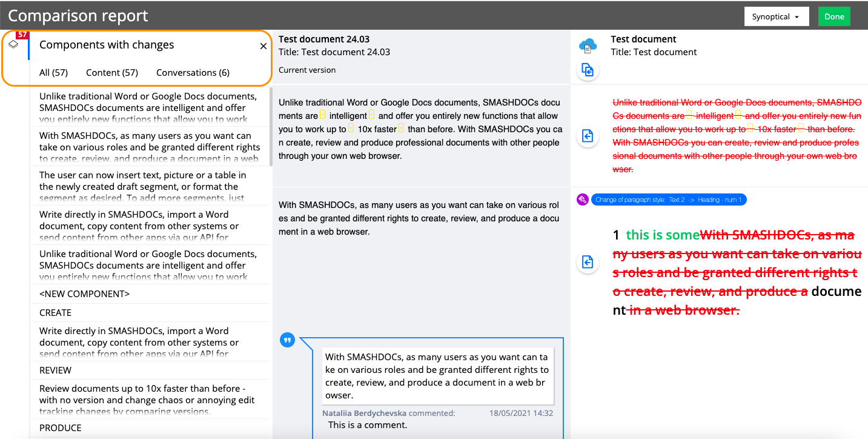Select 'Review documents up to 10x faster' item

[x=150, y=399]
